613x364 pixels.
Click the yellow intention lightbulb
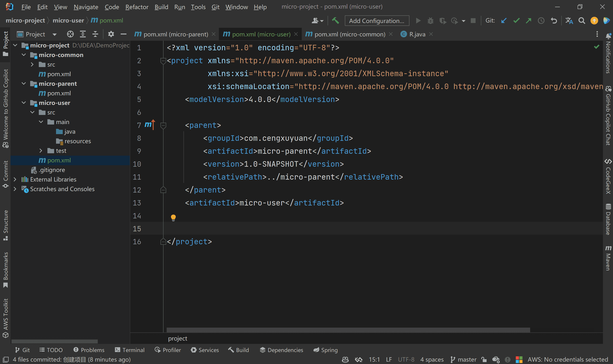point(173,218)
